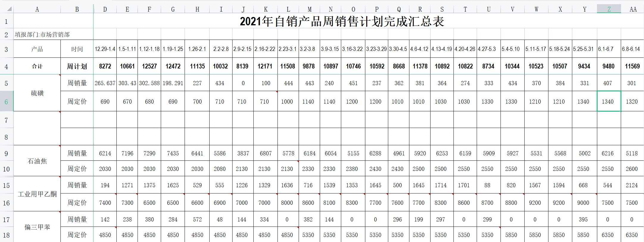
Task: Select weekly plan value 8139
Action: 242,66
